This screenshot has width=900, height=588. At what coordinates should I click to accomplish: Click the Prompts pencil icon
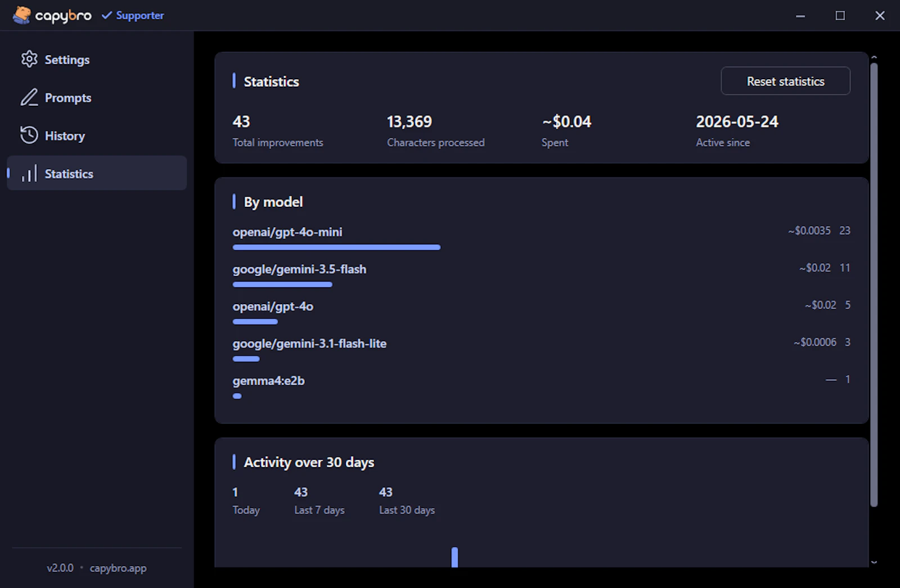click(29, 97)
